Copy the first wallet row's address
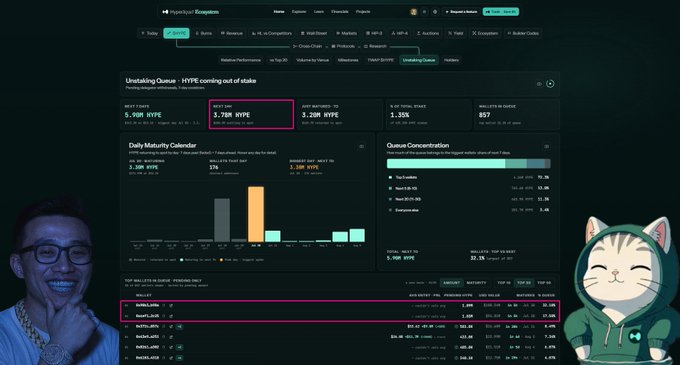Screen dimensions: 680x365 [164, 305]
